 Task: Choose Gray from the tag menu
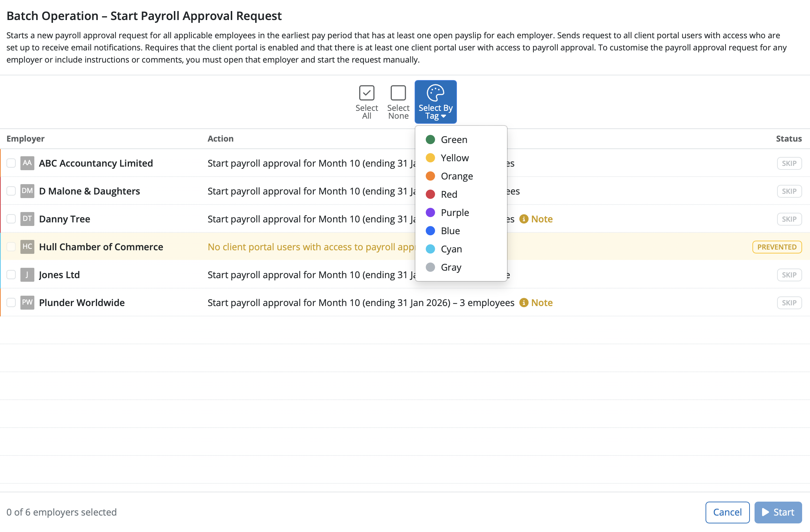[451, 267]
